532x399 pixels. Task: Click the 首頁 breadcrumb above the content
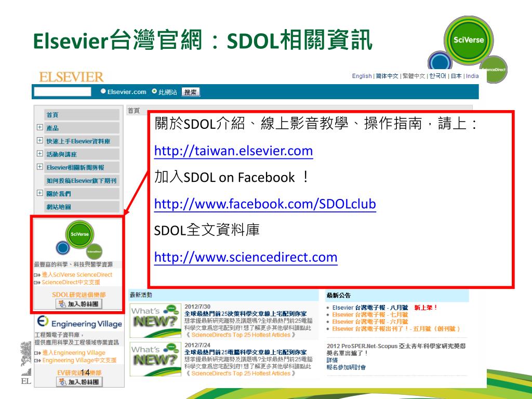134,111
